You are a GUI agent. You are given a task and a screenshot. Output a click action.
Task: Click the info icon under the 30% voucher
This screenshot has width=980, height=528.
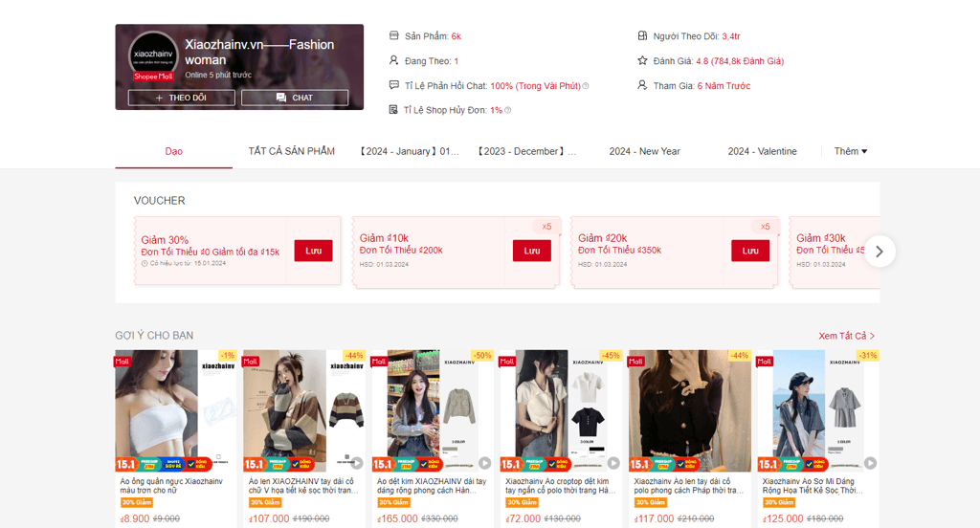pyautogui.click(x=145, y=263)
